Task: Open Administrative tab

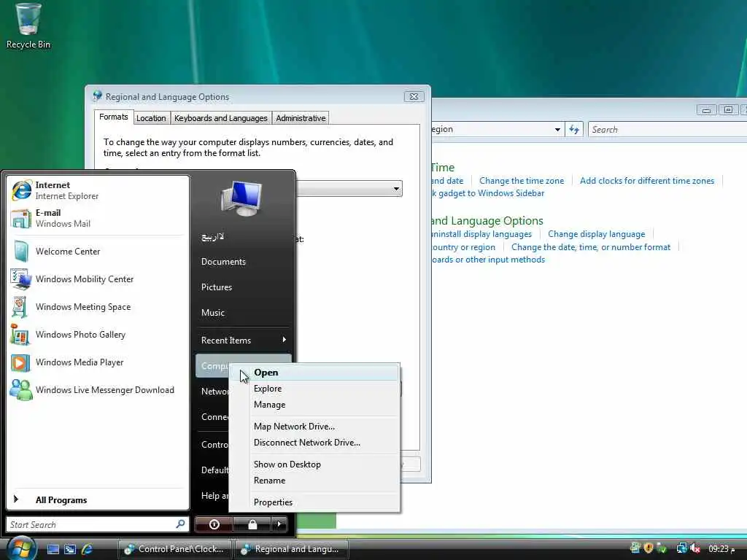Action: pos(301,118)
